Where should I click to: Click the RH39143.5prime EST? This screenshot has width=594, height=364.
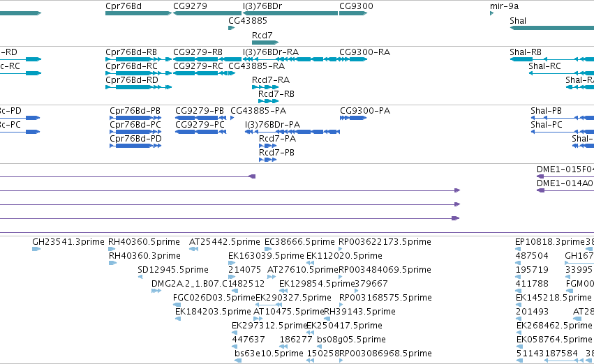point(327,319)
